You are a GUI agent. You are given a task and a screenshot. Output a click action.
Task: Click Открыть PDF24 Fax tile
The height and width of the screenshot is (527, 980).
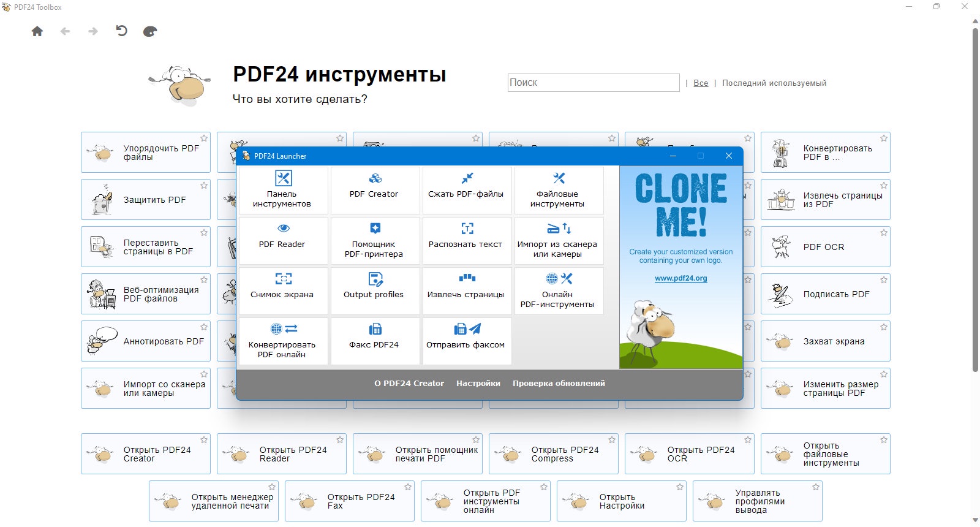350,501
